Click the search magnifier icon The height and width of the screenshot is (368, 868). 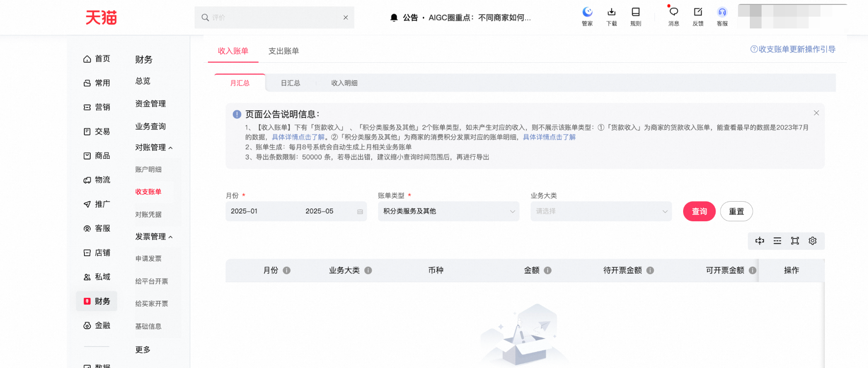[205, 18]
